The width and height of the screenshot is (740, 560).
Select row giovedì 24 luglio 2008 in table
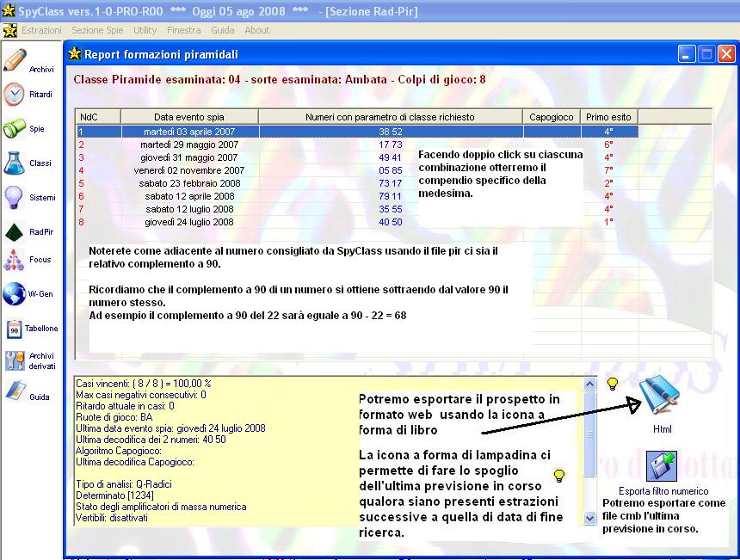[357, 222]
